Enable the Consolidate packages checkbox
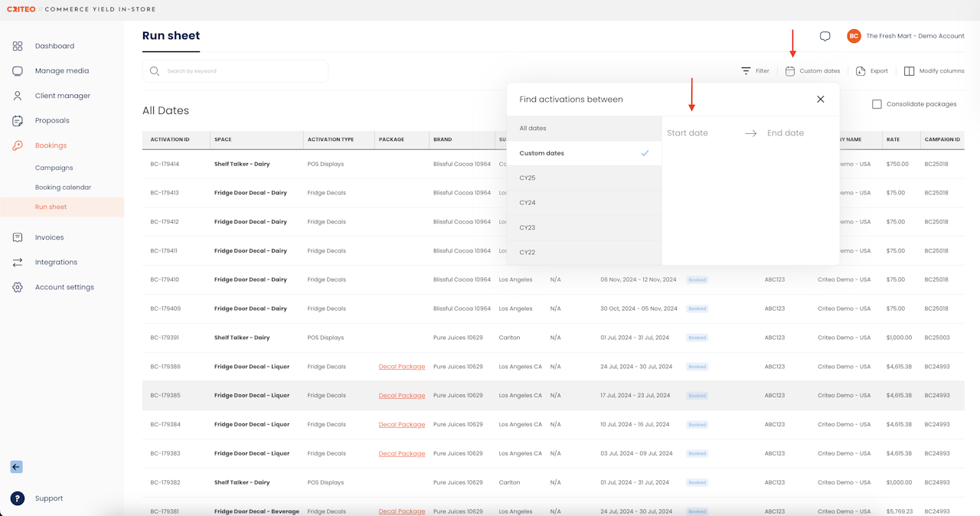The image size is (980, 516). [x=877, y=104]
